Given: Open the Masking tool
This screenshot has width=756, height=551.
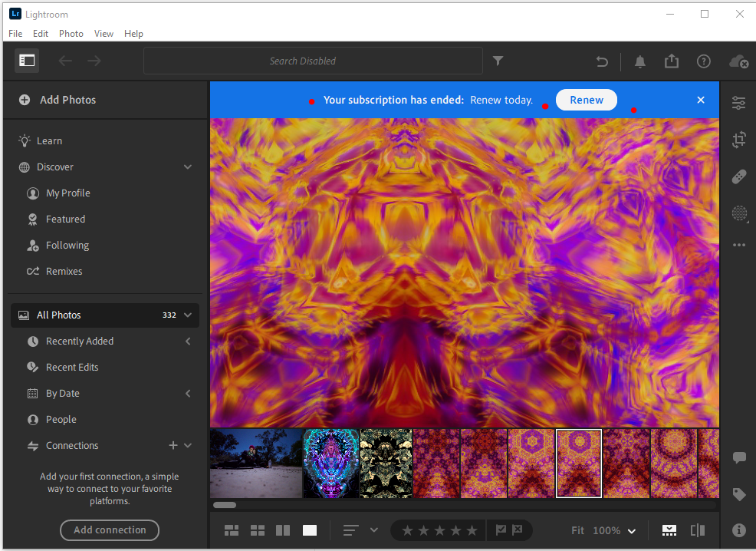Looking at the screenshot, I should pos(738,213).
